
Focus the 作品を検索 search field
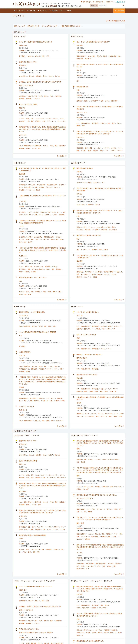(110, 5)
